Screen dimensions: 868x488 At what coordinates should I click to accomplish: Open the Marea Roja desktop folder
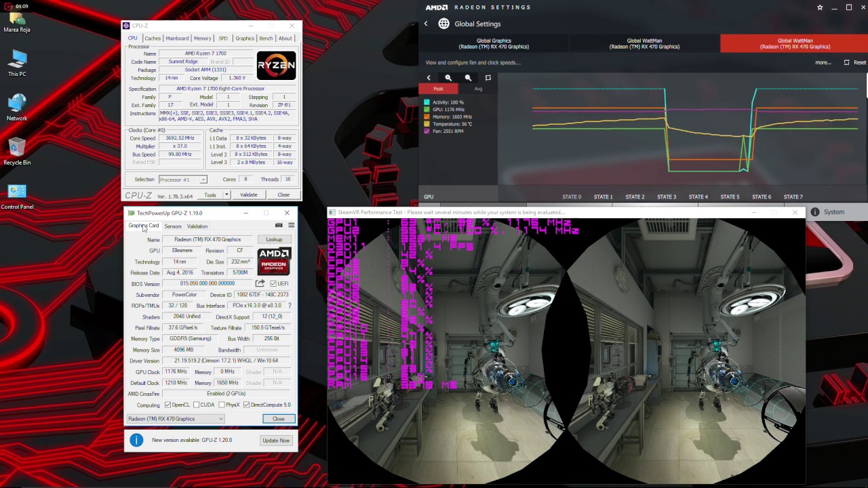click(17, 22)
